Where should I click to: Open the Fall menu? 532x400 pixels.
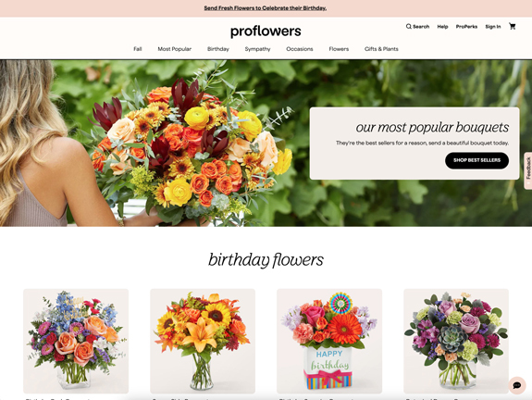click(138, 49)
